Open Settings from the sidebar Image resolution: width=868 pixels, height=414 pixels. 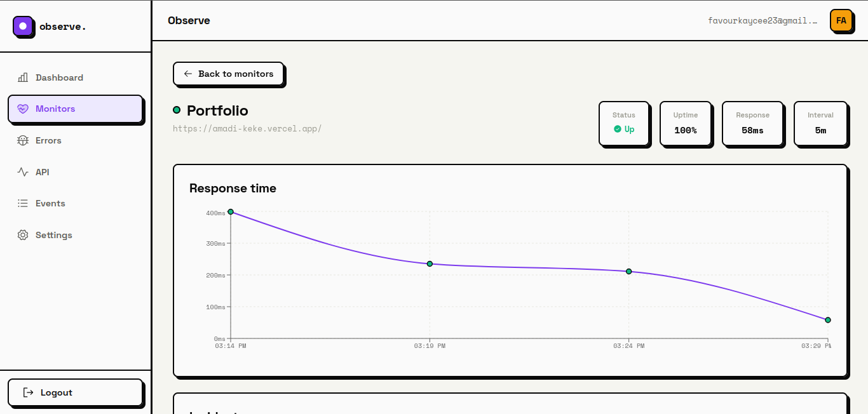point(76,235)
